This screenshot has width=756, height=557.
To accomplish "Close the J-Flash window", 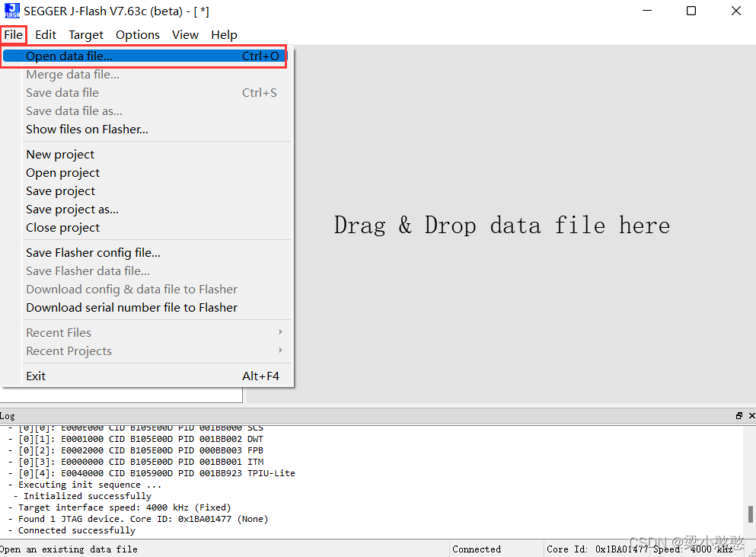I will coord(735,11).
